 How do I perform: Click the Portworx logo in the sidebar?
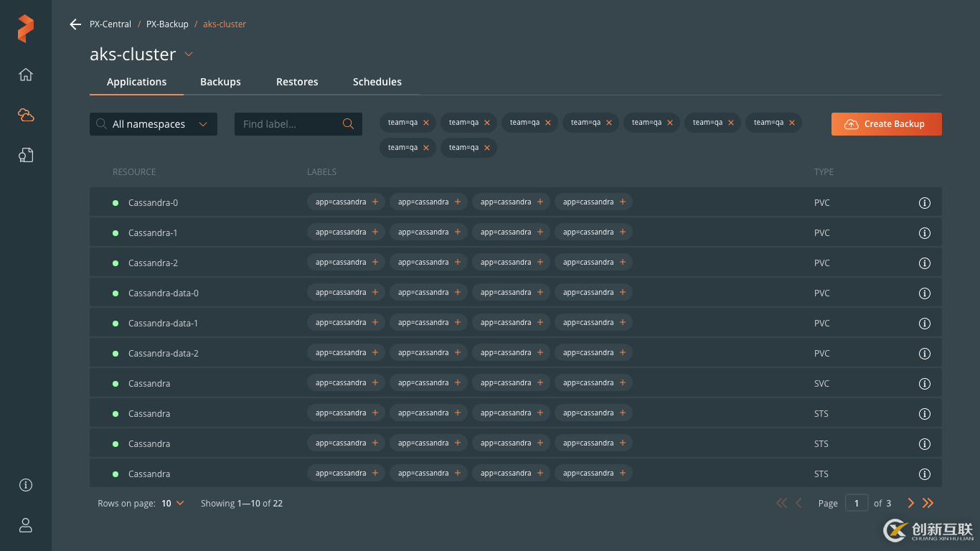tap(26, 29)
